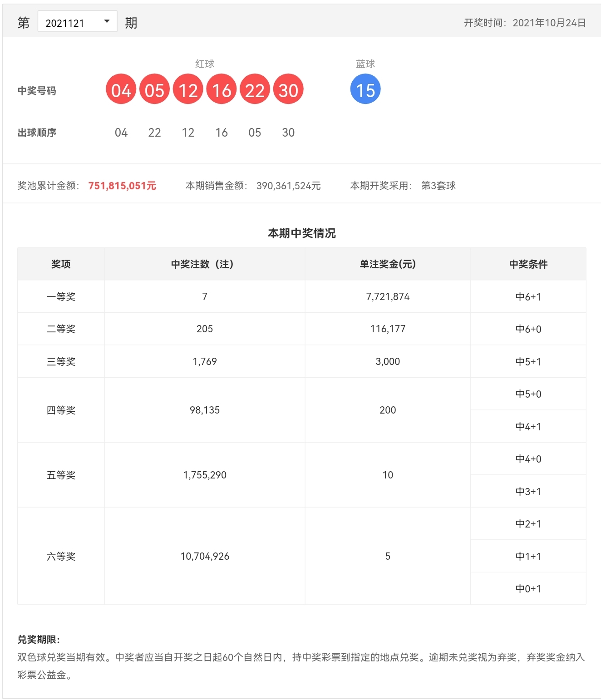Click the 红球 label above the red balls

click(205, 64)
